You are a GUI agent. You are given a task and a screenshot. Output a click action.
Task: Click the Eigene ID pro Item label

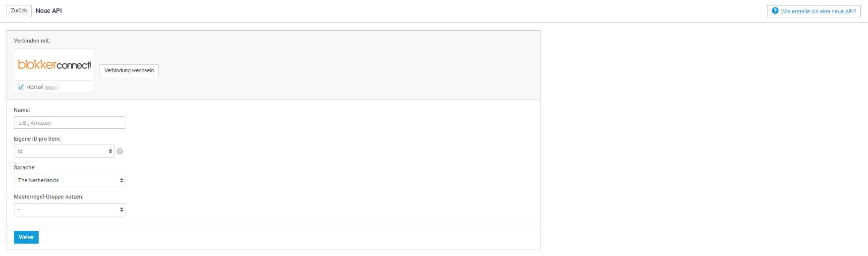(37, 139)
